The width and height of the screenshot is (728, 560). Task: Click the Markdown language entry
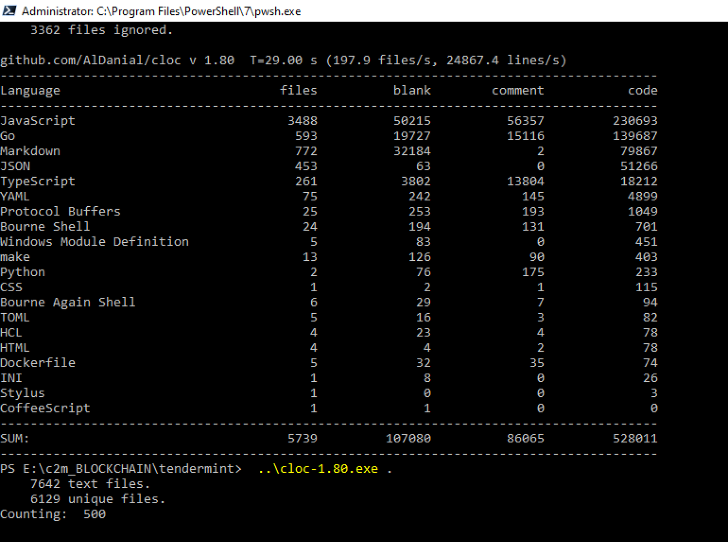coord(30,151)
